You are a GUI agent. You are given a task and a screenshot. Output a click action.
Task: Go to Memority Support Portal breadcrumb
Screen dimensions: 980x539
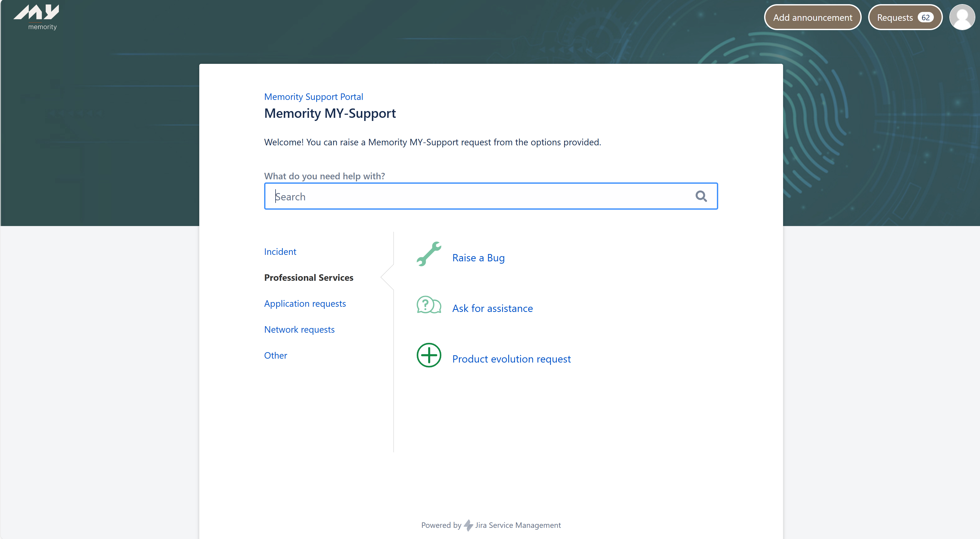pos(313,97)
